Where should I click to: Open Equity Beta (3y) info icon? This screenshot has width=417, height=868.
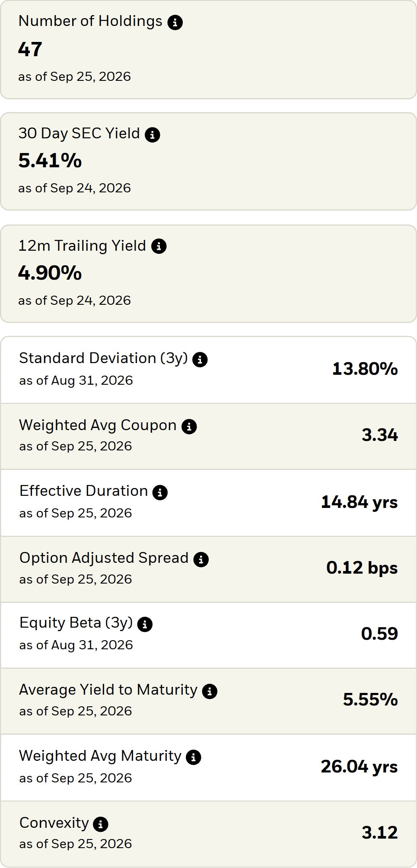coord(145,624)
